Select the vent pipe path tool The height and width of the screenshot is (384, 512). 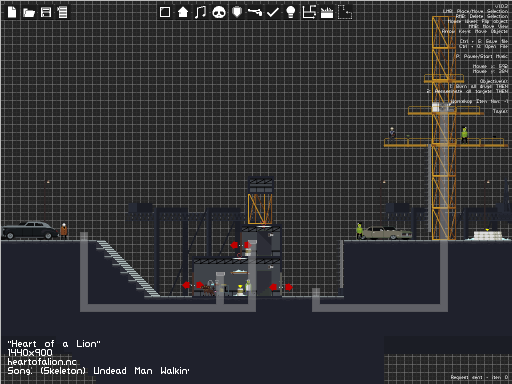[309, 12]
